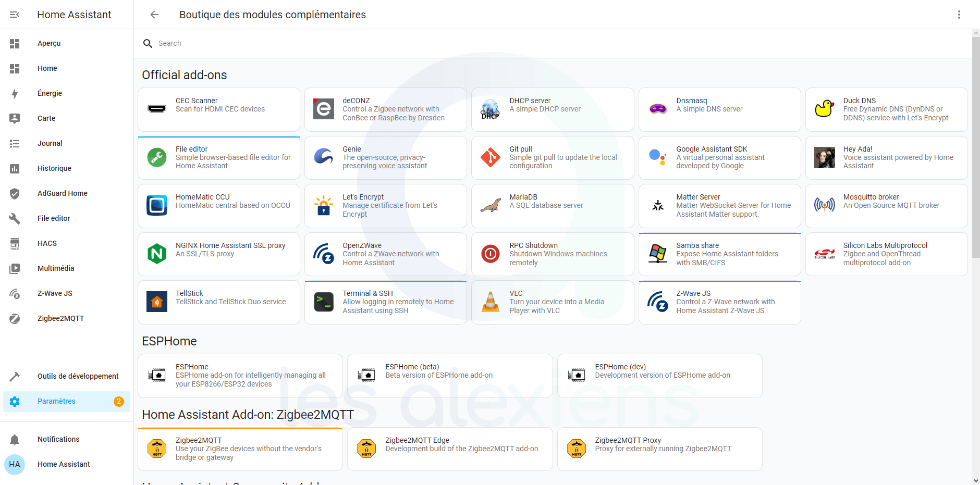Open File editor in the sidebar

tap(67, 218)
